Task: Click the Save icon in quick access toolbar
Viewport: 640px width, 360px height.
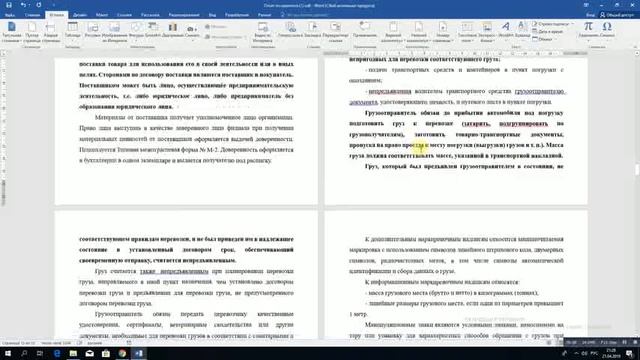Action: click(9, 5)
